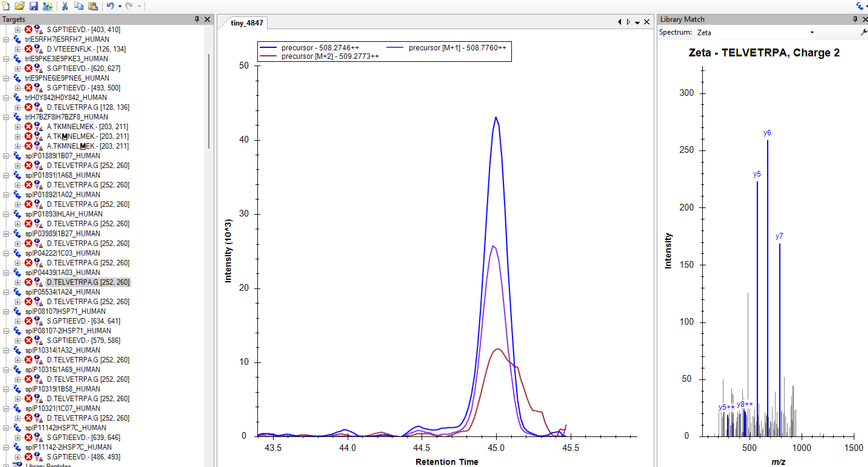The image size is (868, 467).
Task: Copy selection using copy icon
Action: [x=78, y=6]
